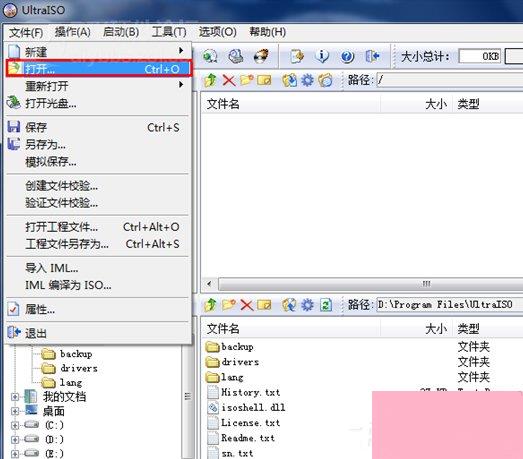Click the extract icon in image pane toolbar
This screenshot has width=523, height=459.
(290, 80)
